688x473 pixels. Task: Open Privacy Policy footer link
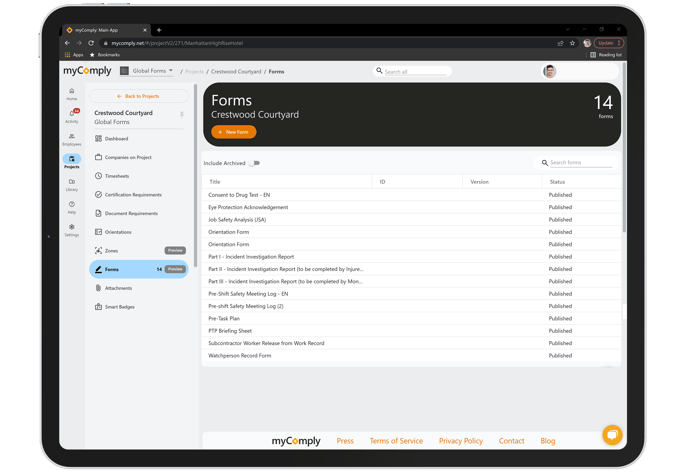click(x=461, y=441)
